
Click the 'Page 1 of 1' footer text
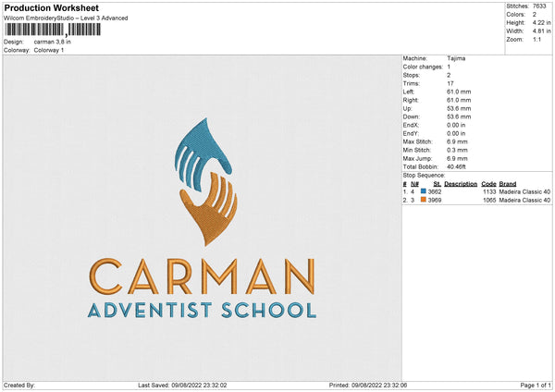coord(536,386)
